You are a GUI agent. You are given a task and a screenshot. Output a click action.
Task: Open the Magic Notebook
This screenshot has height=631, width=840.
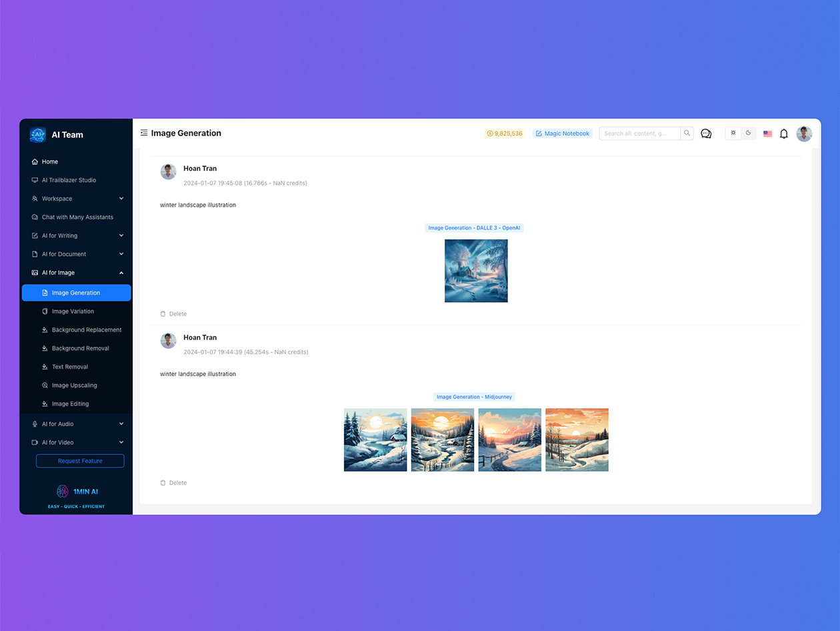point(562,133)
